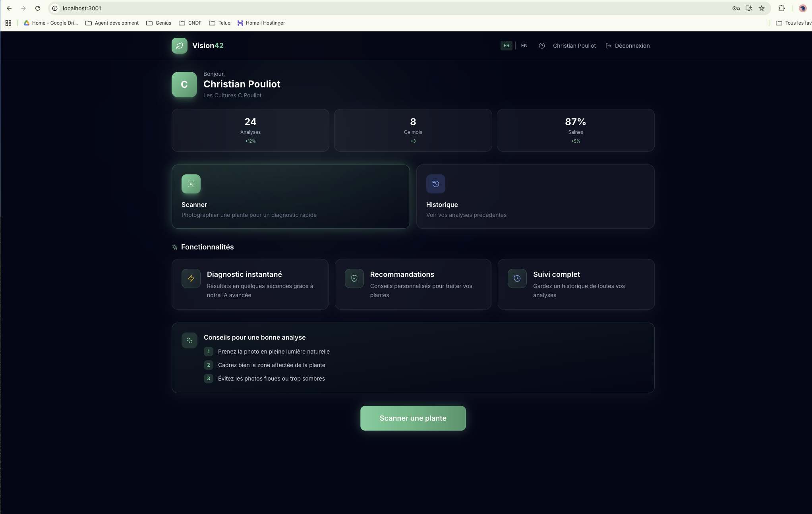Click the Suivi complet history icon
The image size is (812, 514).
click(x=517, y=278)
